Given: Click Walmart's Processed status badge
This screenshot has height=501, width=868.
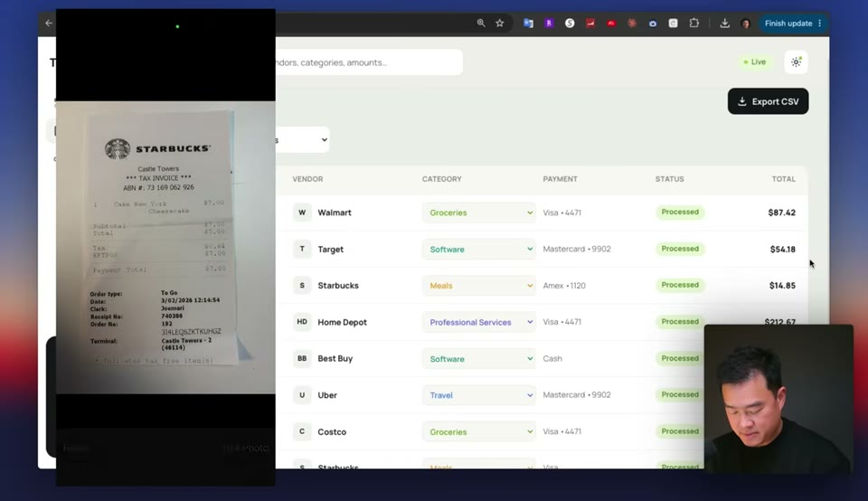Looking at the screenshot, I should [680, 212].
